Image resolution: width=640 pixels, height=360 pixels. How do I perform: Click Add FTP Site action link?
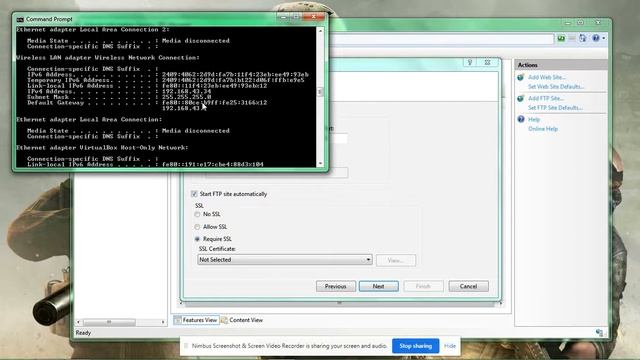546,98
